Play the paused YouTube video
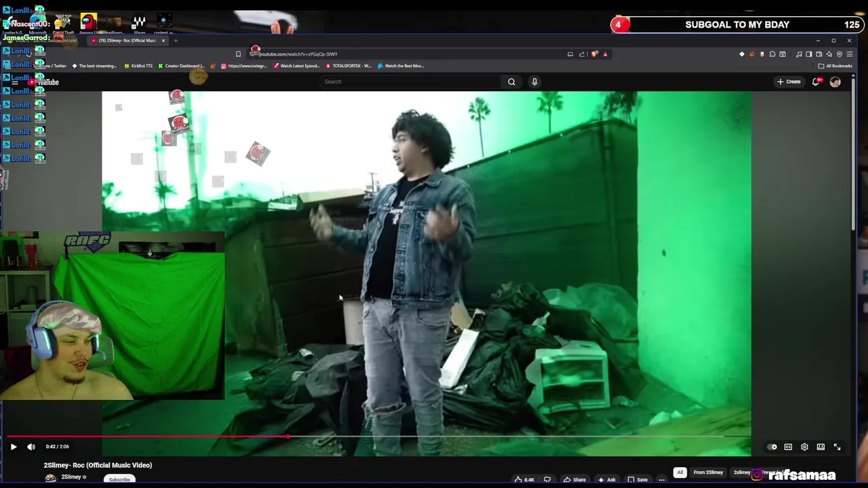This screenshot has height=488, width=868. [x=13, y=447]
